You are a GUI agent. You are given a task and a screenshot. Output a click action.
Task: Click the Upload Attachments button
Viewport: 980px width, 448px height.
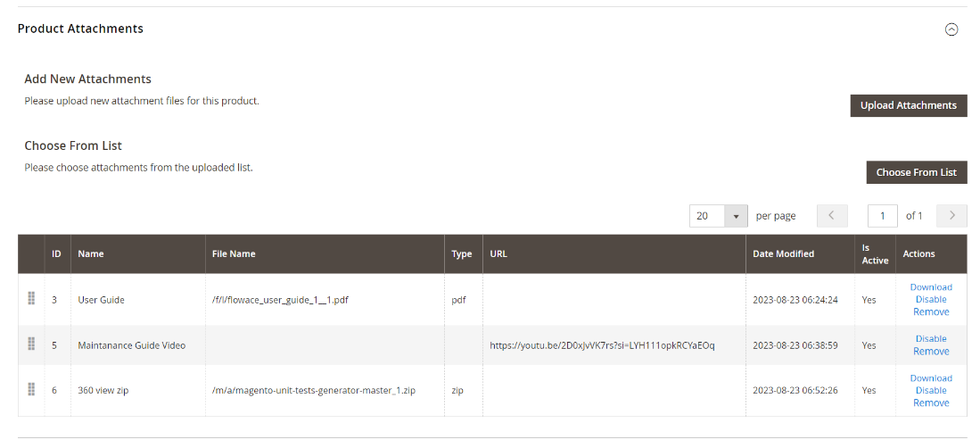(908, 105)
